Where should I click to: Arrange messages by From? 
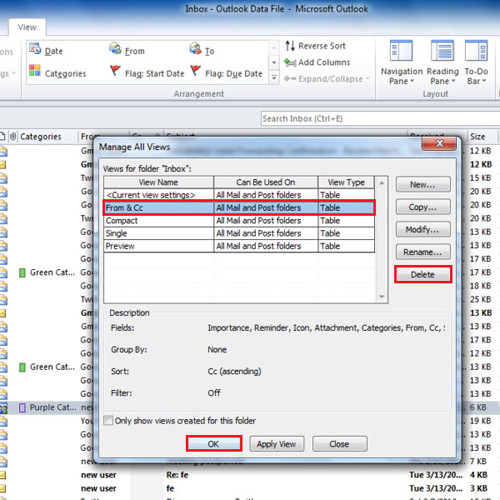coord(127,51)
